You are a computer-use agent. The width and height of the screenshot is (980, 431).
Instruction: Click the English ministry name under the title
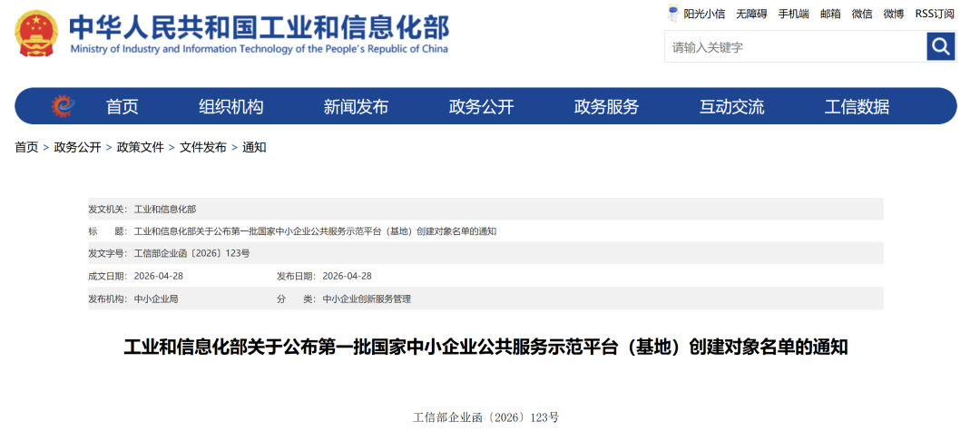[x=259, y=49]
